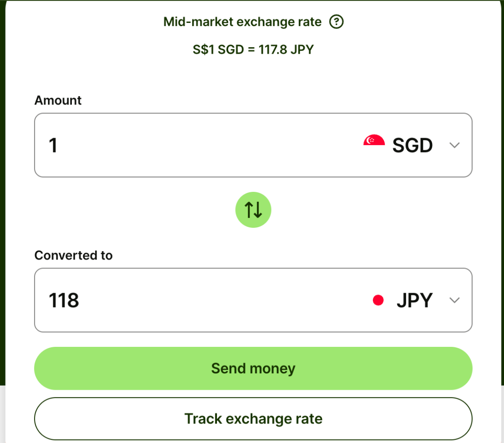This screenshot has height=443, width=504.
Task: Click "117.8 JPY" in the rate line
Action: click(x=286, y=49)
